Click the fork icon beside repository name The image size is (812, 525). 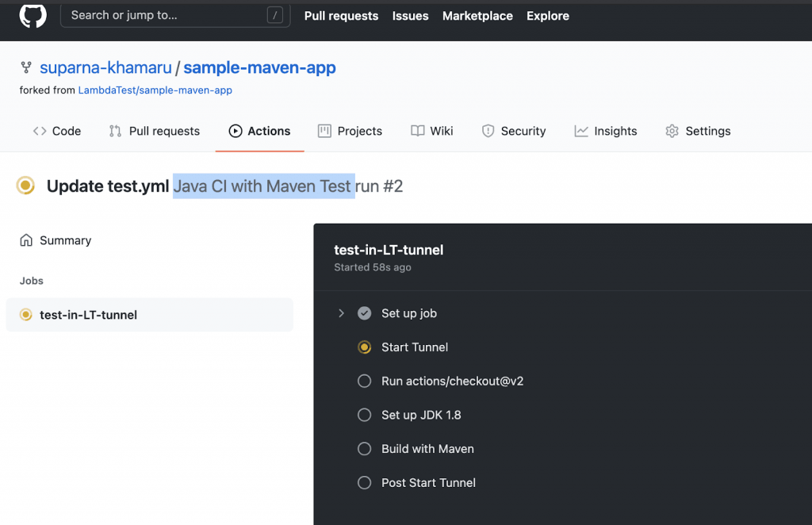tap(25, 68)
